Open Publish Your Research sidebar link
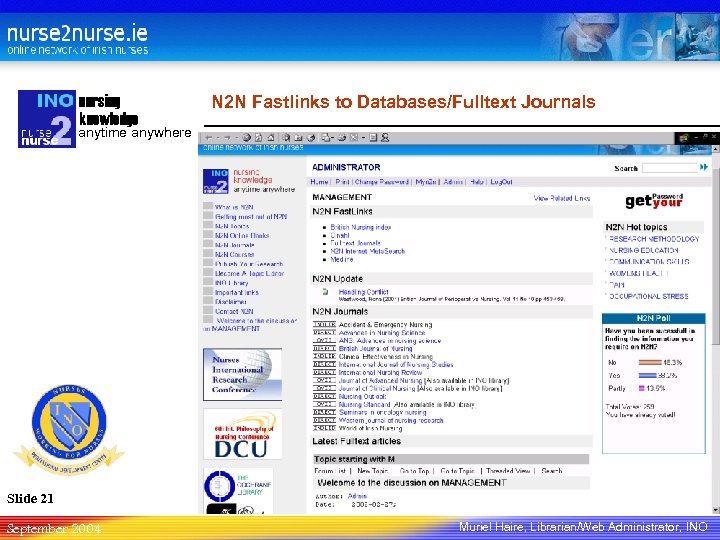The width and height of the screenshot is (720, 540). 249,264
